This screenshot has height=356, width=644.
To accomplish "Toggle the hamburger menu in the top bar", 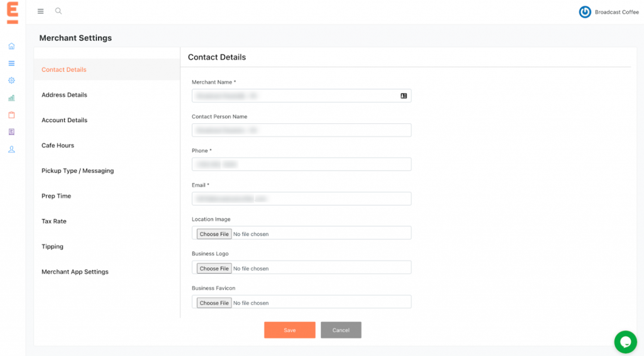I will click(x=41, y=11).
